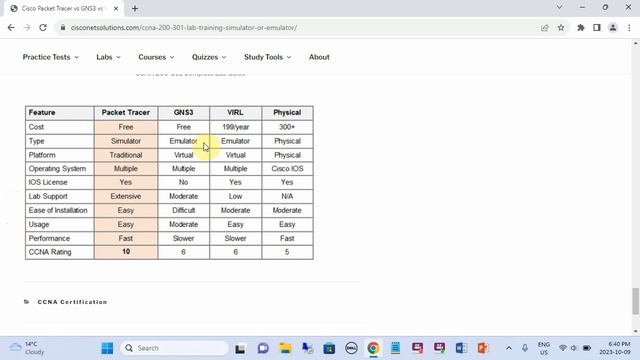Select the Cisco Packet Tracer vs GNS3 tab
The height and width of the screenshot is (360, 640).
65,9
